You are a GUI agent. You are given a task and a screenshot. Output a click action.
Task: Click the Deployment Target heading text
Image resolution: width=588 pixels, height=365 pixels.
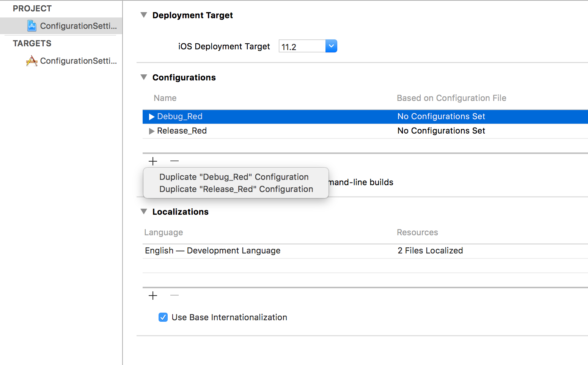(x=193, y=15)
